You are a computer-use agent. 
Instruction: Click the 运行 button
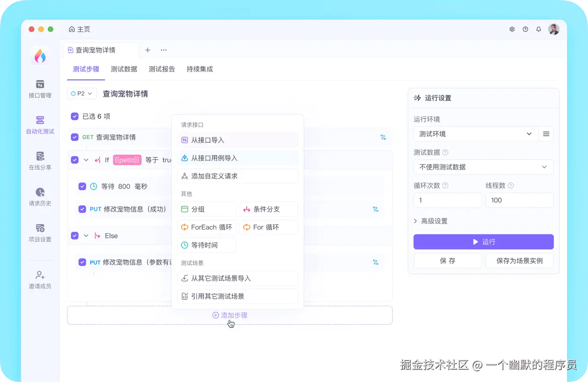(483, 242)
